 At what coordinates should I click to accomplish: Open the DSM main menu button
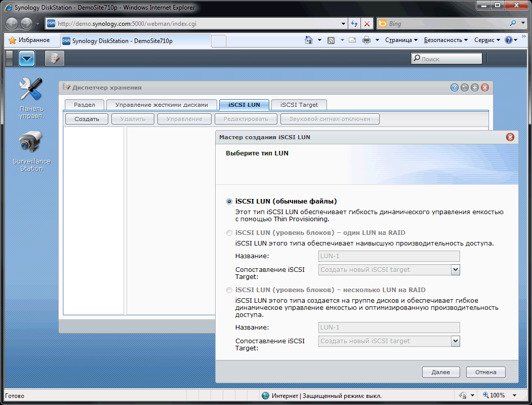[27, 59]
